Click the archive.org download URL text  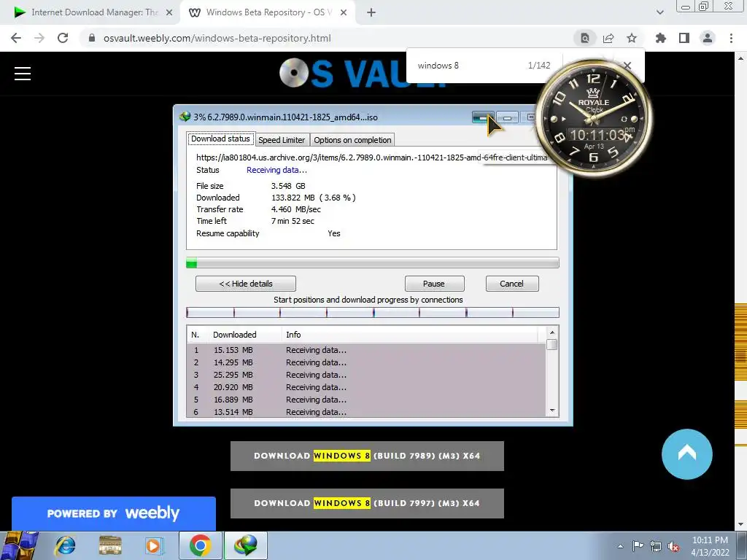pyautogui.click(x=371, y=157)
